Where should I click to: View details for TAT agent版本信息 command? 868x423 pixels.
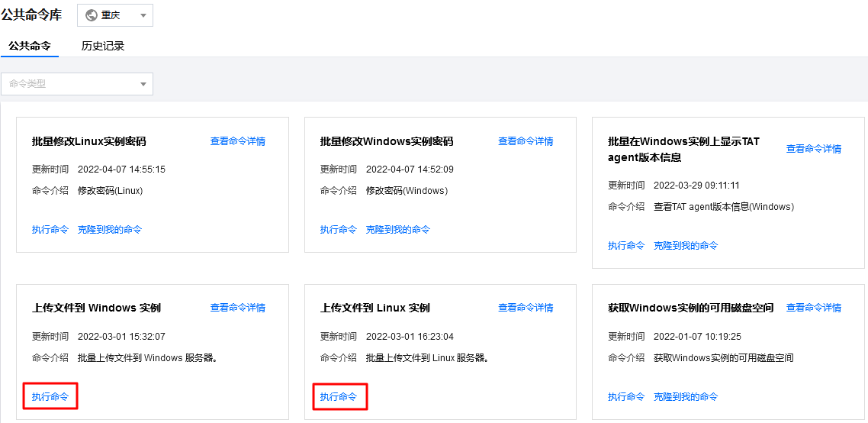point(814,149)
